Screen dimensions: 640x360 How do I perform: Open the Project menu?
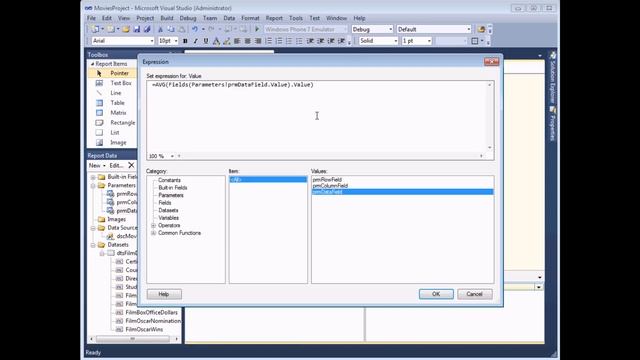coord(145,18)
